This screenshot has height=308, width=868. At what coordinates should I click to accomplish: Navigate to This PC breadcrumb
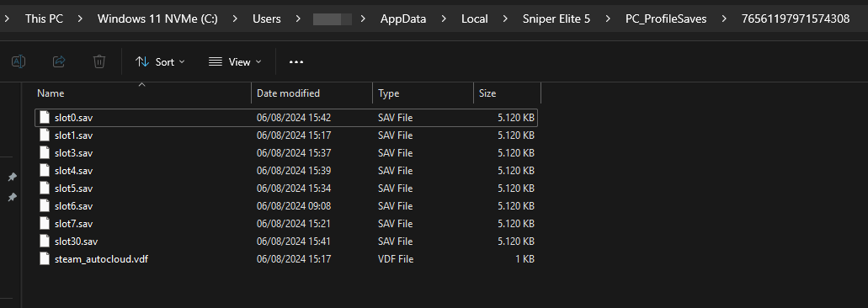(x=45, y=19)
